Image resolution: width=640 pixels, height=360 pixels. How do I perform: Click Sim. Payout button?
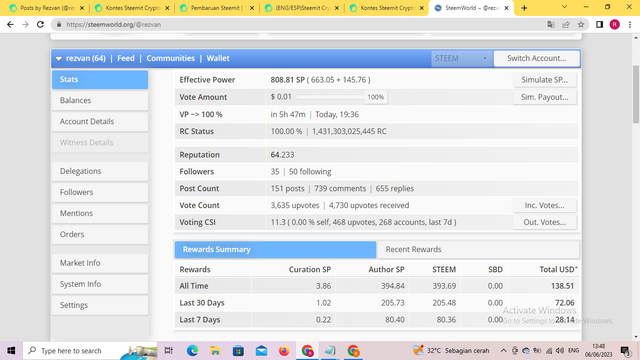(544, 97)
